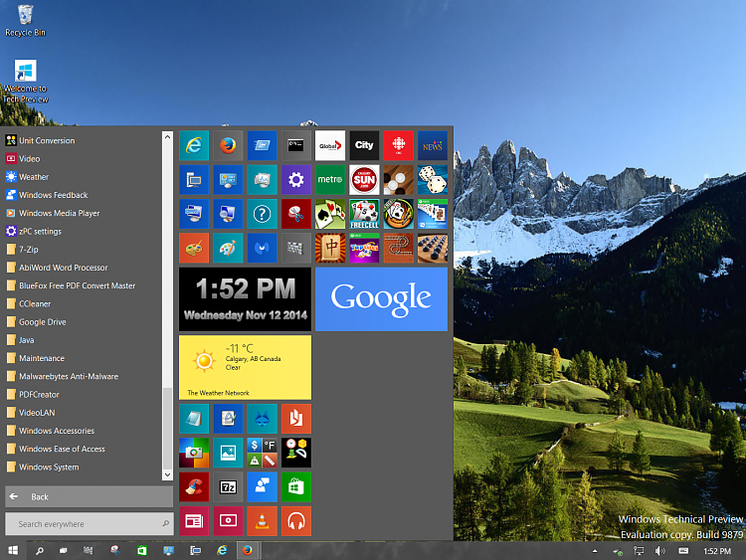Launch the VLC traffic cone tile
This screenshot has width=746, height=560.
click(x=262, y=521)
